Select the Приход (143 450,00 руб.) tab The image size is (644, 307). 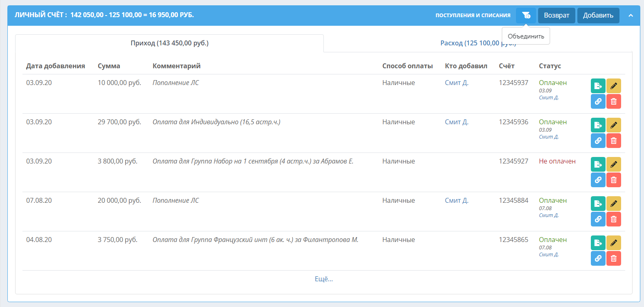click(169, 43)
